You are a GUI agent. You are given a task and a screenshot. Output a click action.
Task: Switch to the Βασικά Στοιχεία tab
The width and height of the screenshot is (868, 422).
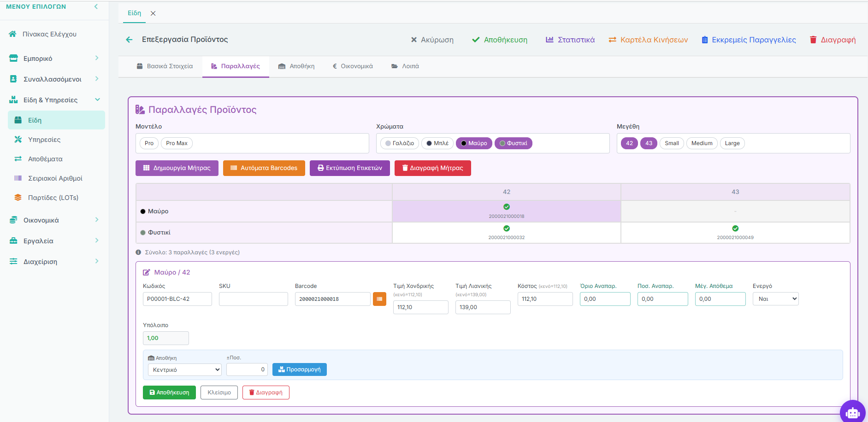(165, 66)
